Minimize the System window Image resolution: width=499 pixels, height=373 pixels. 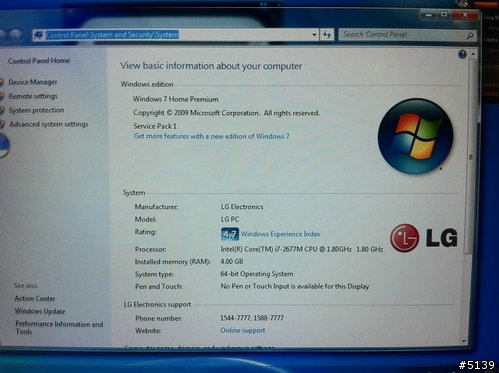coord(429,15)
